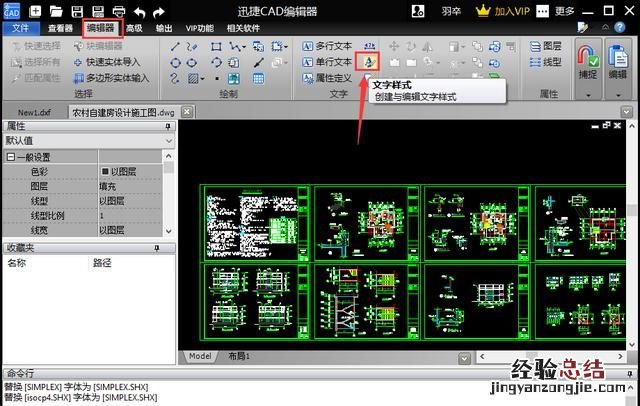Open the document tab list dropdown
The height and width of the screenshot is (406, 640).
point(627,111)
